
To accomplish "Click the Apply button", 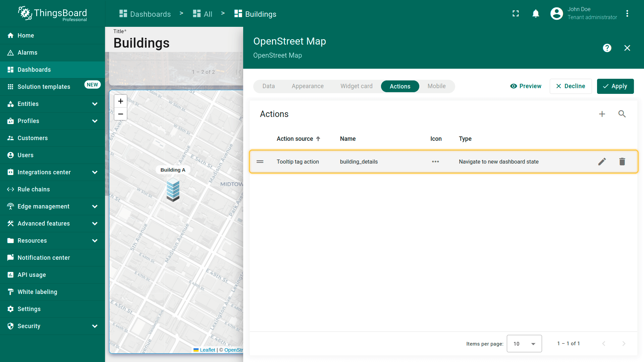I will pos(615,86).
